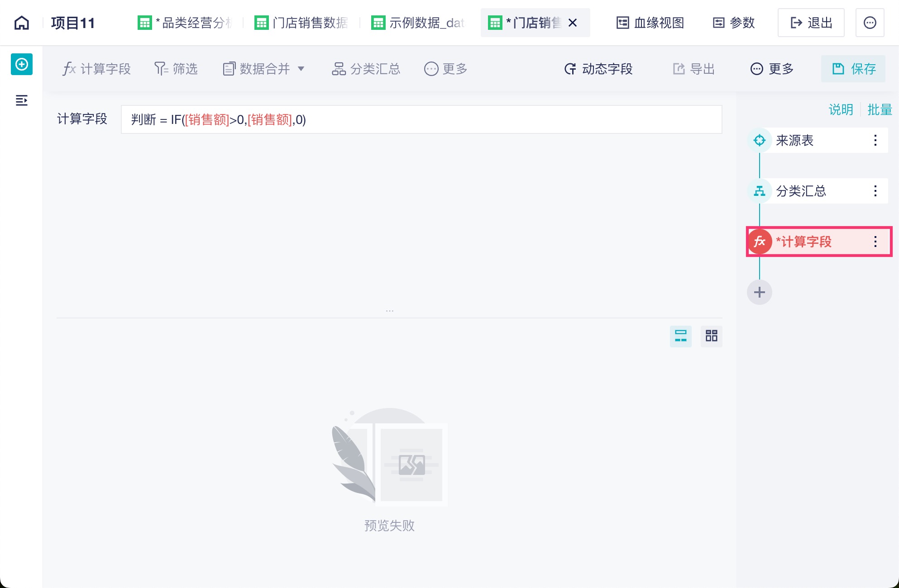Screen dimensions: 899x588
Task: Click the 退出 exit button
Action: pos(811,23)
